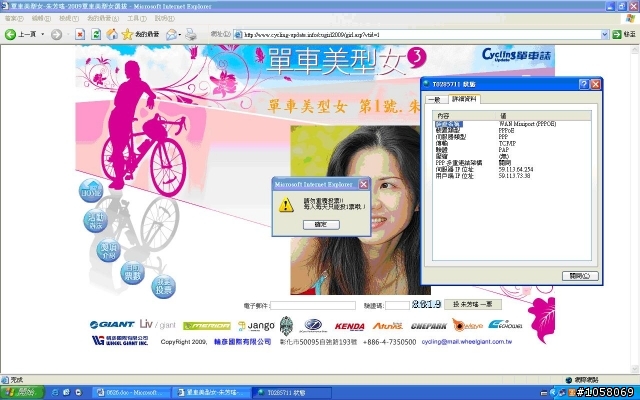Image resolution: width=640 pixels, height=400 pixels.
Task: Open the Help menu (說明)
Action: coord(164,18)
